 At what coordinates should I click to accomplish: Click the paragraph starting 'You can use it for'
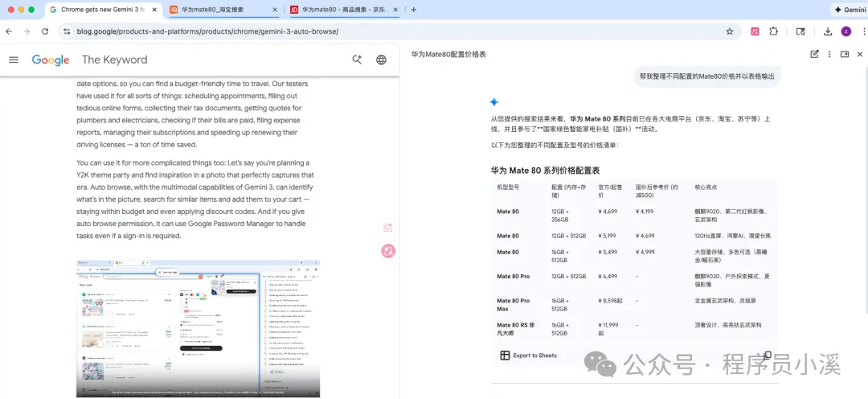pyautogui.click(x=195, y=199)
